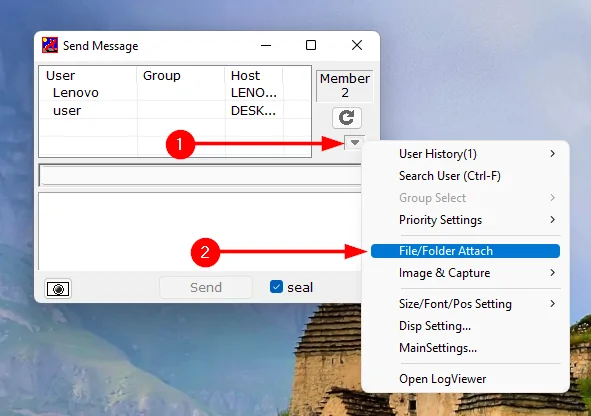591x416 pixels.
Task: Select the user named 'user' row
Action: [175, 110]
